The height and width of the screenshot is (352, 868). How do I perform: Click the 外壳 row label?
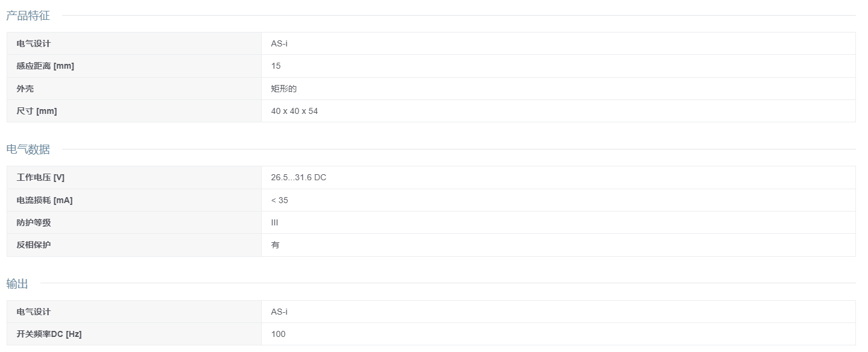click(25, 89)
